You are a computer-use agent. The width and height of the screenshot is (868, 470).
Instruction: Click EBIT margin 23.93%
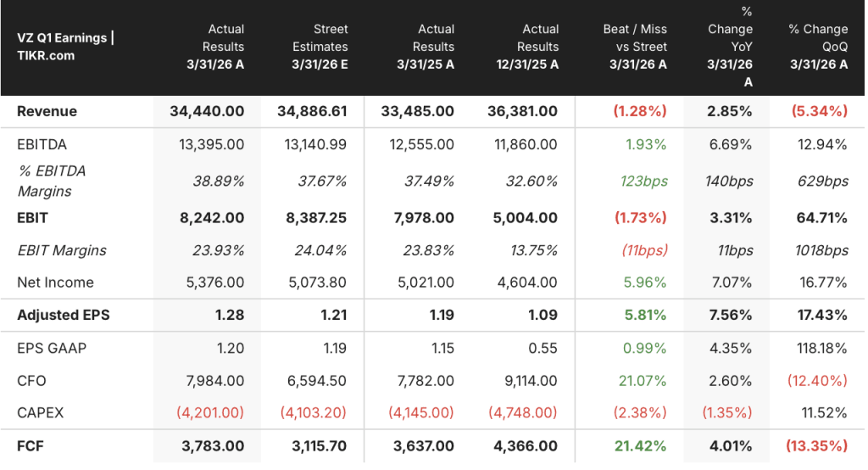tap(219, 250)
